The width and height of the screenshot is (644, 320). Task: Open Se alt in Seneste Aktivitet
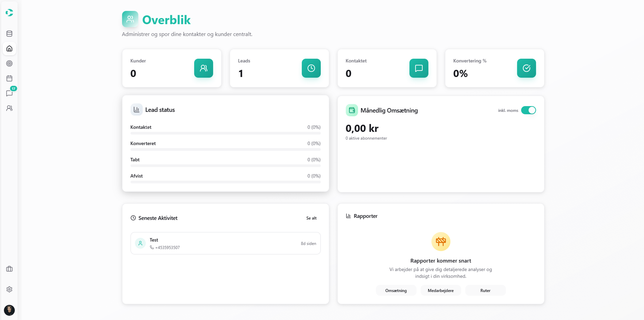coord(311,218)
